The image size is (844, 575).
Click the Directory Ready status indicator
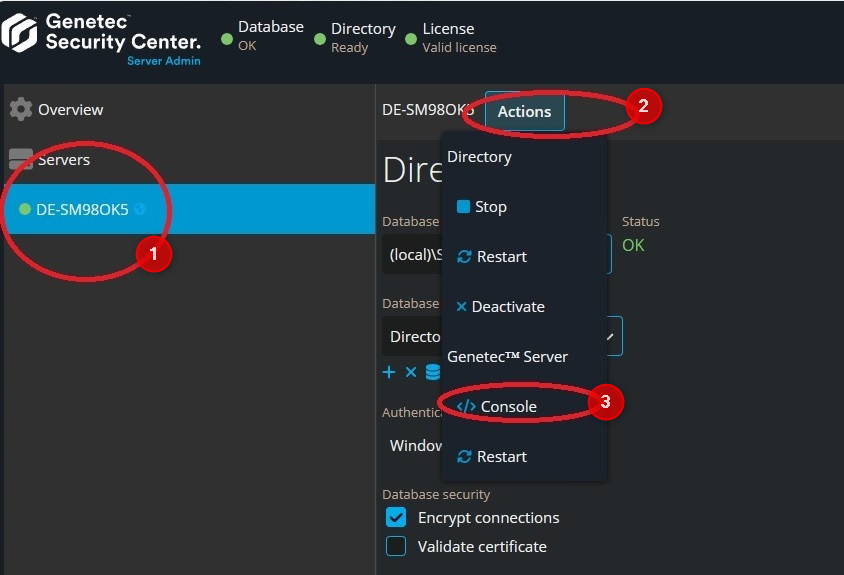320,39
